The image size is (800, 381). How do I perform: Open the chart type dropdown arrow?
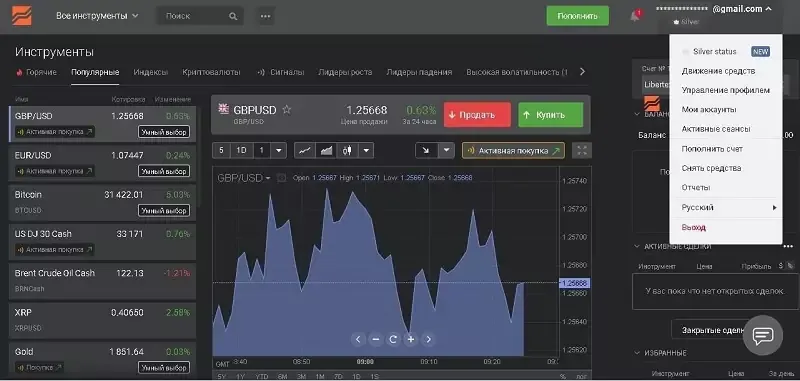366,150
